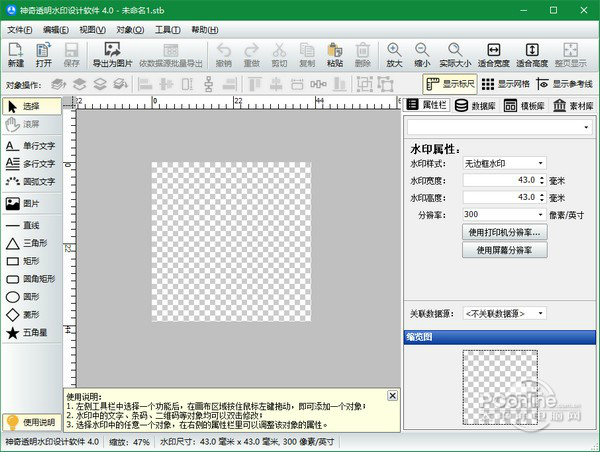The image size is (600, 452).
Task: Click the 适合宽度 fit width icon
Action: pos(493,55)
